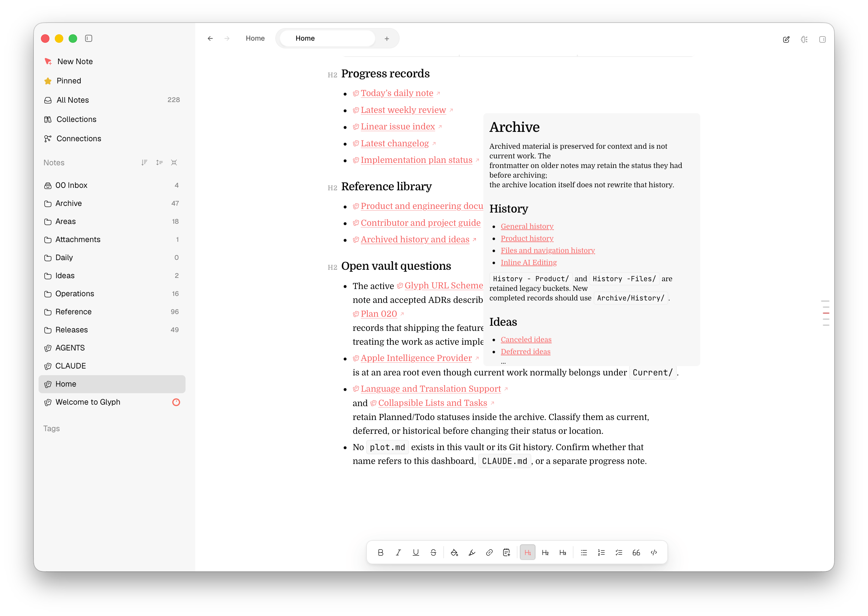The image size is (868, 616).
Task: Insert a task checklist
Action: [619, 552]
